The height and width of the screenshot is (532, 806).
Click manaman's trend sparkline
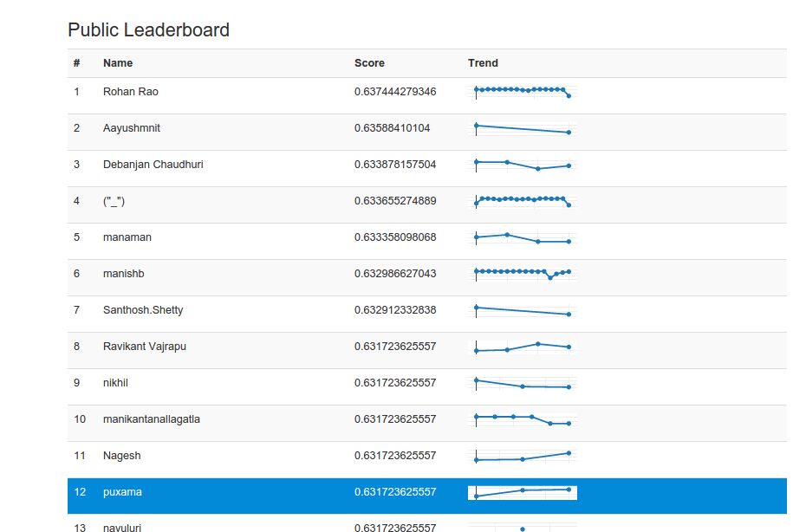coord(523,237)
